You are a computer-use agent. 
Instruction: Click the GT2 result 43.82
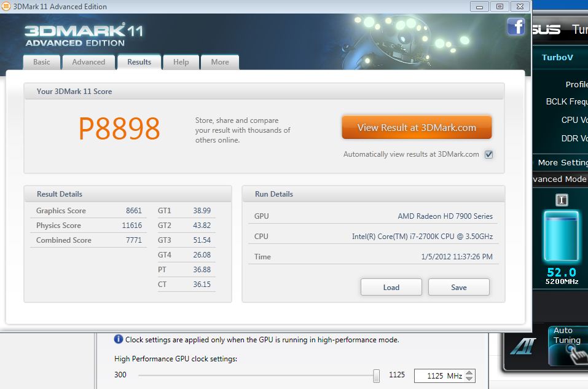point(202,226)
